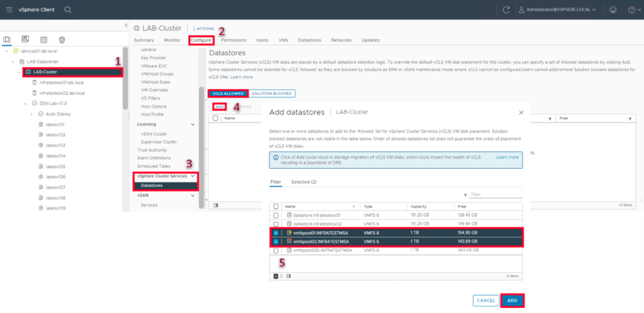The width and height of the screenshot is (644, 313).
Task: Select the SOLUTION BLOCKED toggle button
Action: click(272, 93)
